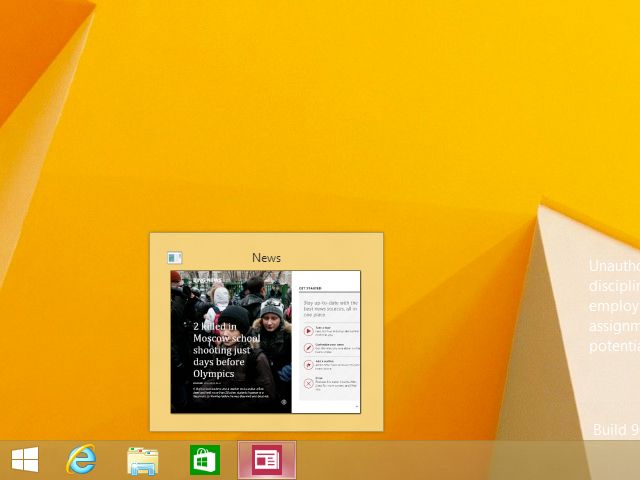The height and width of the screenshot is (480, 640).
Task: Open File Explorer from the taskbar
Action: point(142,461)
